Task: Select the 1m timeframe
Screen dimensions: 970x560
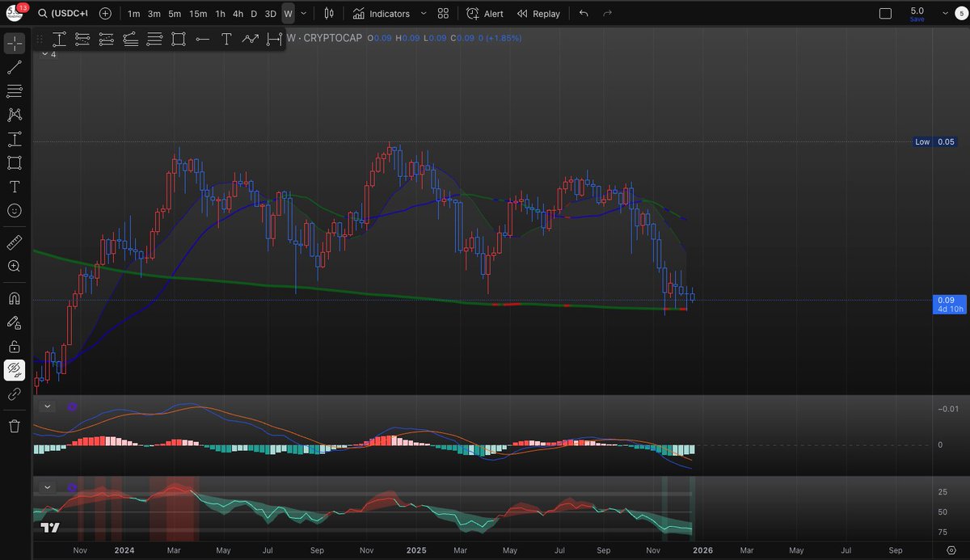Action: pos(133,14)
